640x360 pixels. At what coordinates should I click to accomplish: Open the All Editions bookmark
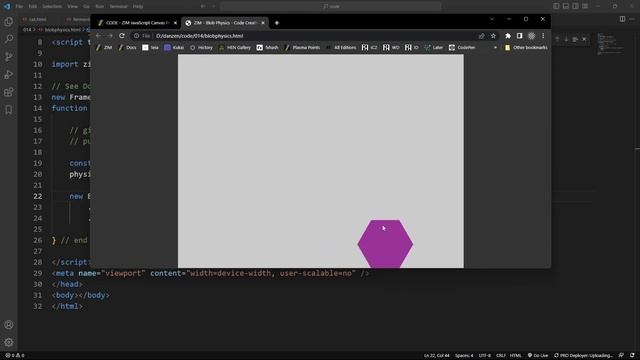(x=341, y=48)
